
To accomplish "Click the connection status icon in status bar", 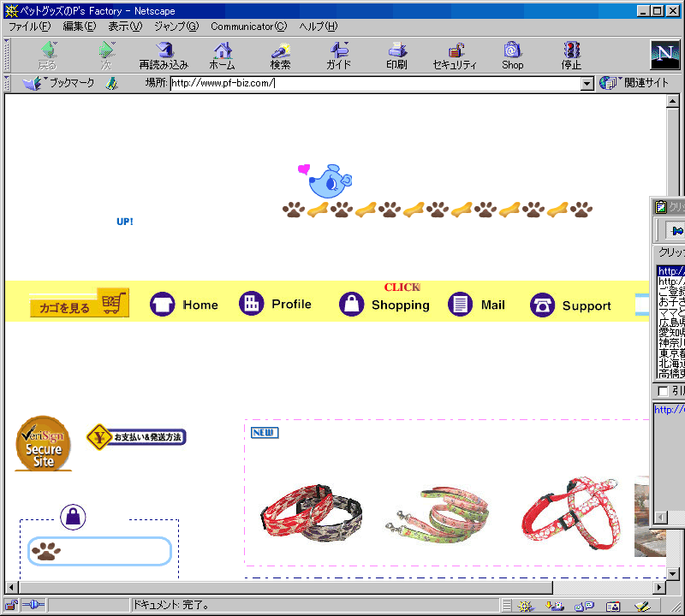I will 33,605.
